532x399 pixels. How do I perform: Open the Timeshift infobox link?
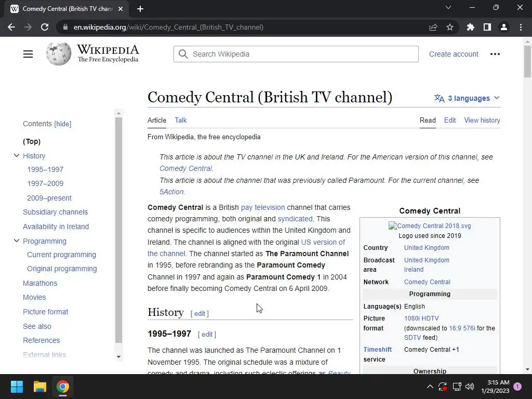coord(377,350)
